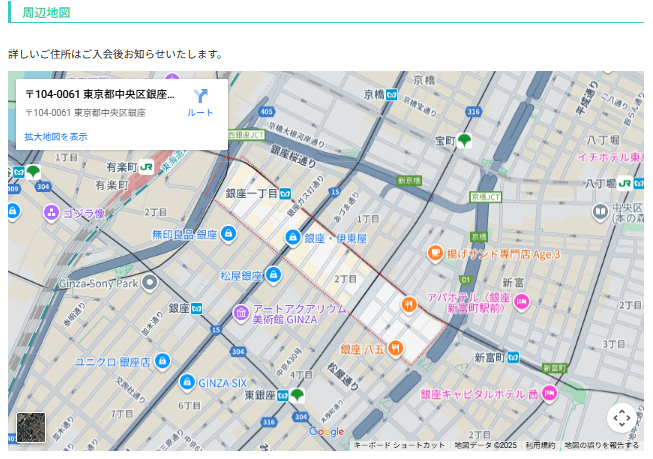Image resolution: width=653 pixels, height=459 pixels.
Task: Click the 無印良品 銀座 shopping marker
Action: [228, 234]
